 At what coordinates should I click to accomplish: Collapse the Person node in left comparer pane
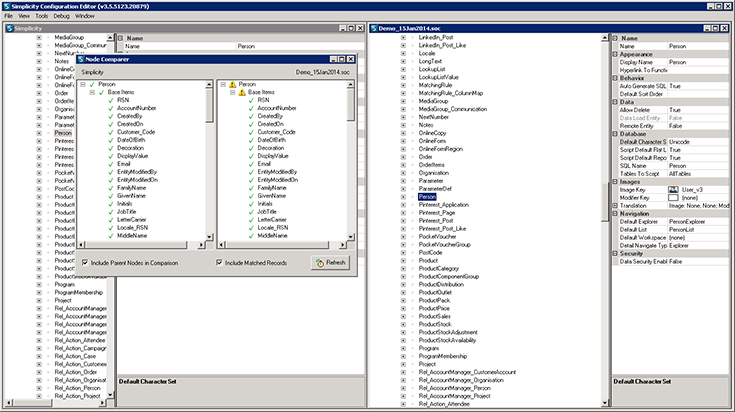point(83,84)
